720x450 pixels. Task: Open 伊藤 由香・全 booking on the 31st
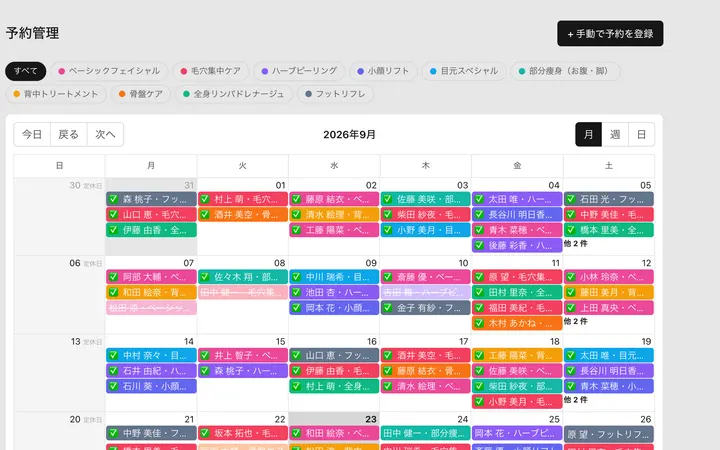tap(152, 230)
